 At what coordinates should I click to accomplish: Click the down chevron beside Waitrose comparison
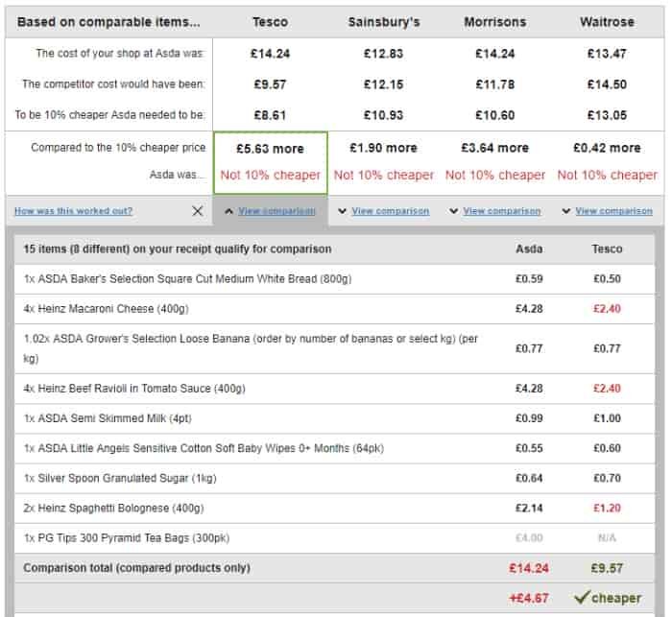(x=565, y=211)
